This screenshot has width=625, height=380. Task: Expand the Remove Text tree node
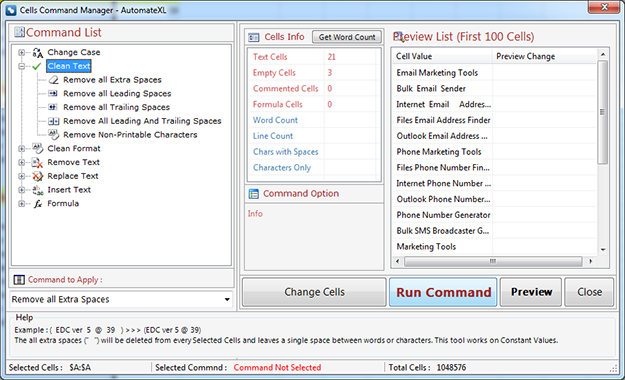point(22,162)
